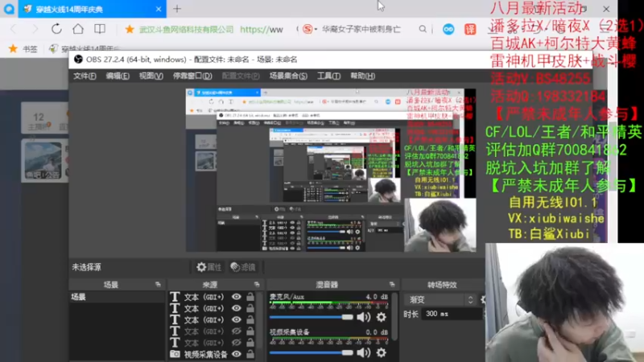Pop out the 来源 dock panel icon
The width and height of the screenshot is (644, 362).
pos(257,285)
